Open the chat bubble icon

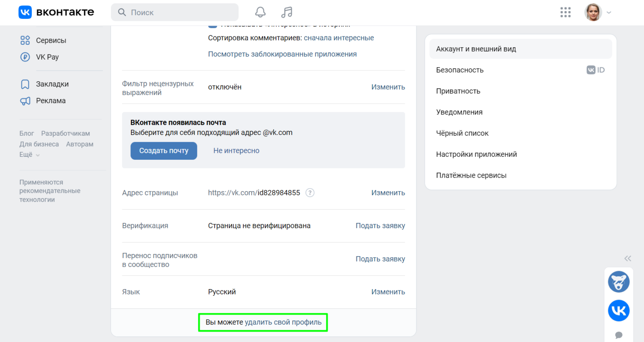(619, 335)
